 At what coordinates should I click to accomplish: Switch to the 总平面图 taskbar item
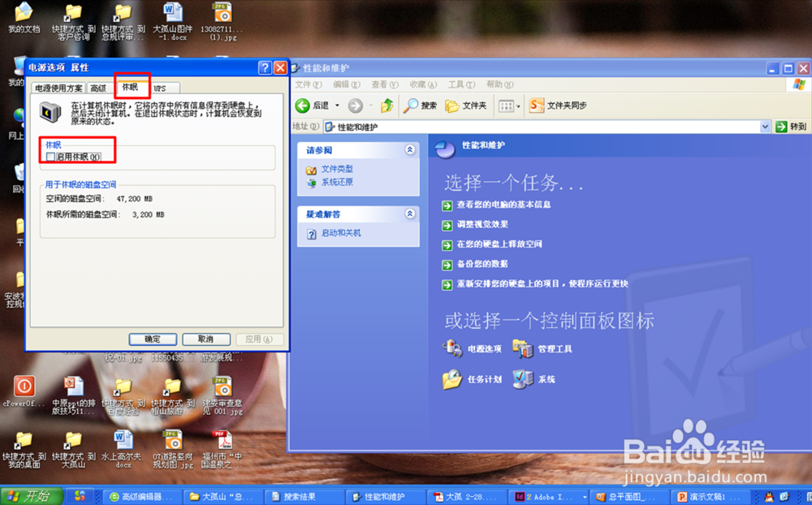pos(629,497)
